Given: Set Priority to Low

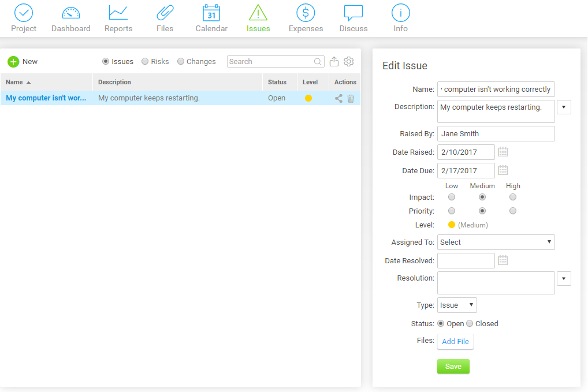Looking at the screenshot, I should click(452, 211).
